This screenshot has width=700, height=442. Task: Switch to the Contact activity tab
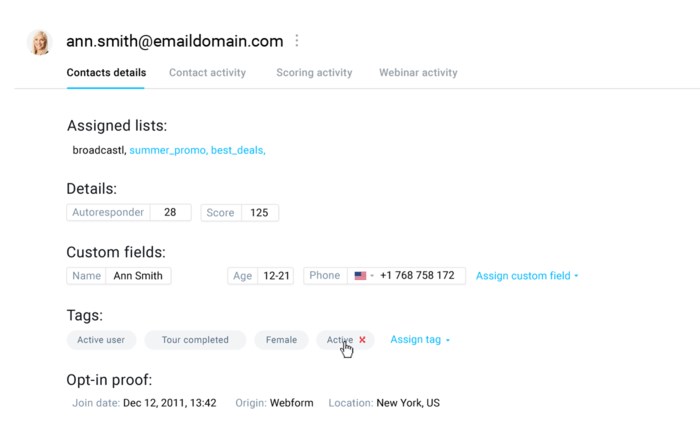(207, 73)
